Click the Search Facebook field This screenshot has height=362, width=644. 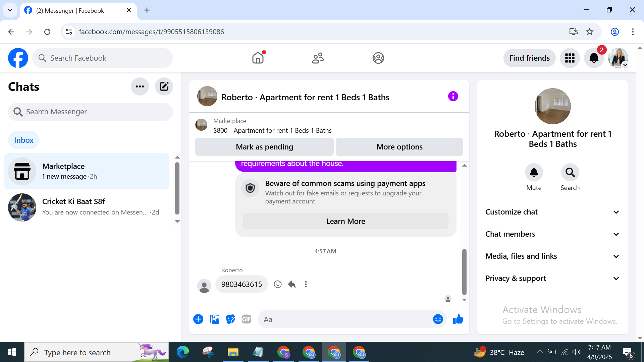coord(103,58)
